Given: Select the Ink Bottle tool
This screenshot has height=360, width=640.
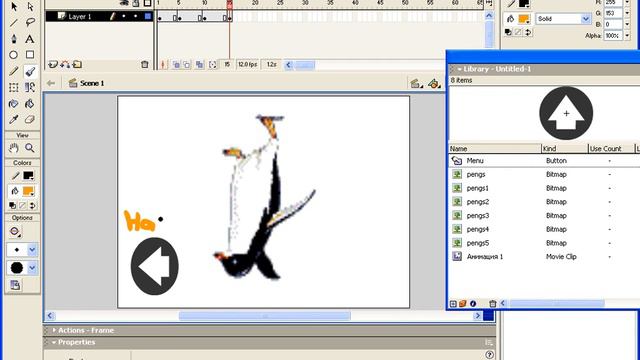Looking at the screenshot, I should point(14,104).
